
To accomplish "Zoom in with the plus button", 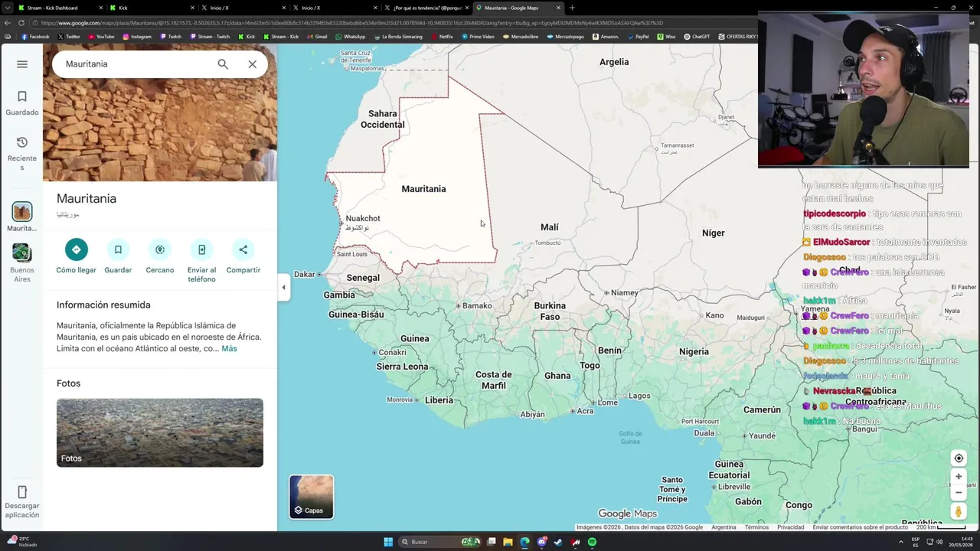I will pos(959,477).
